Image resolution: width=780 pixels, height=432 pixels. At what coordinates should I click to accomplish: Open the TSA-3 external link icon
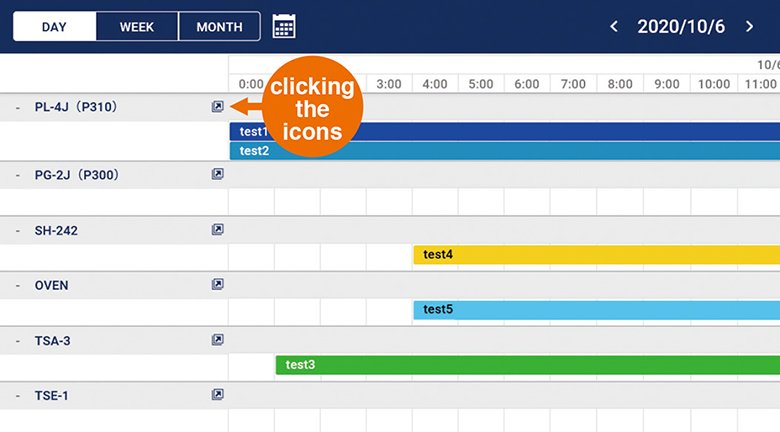tap(217, 340)
